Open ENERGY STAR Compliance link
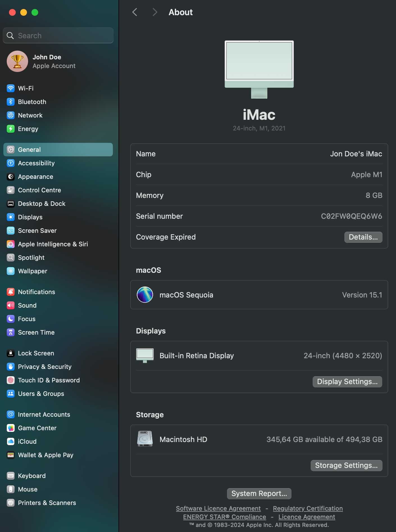This screenshot has height=532, width=396. pos(224,517)
